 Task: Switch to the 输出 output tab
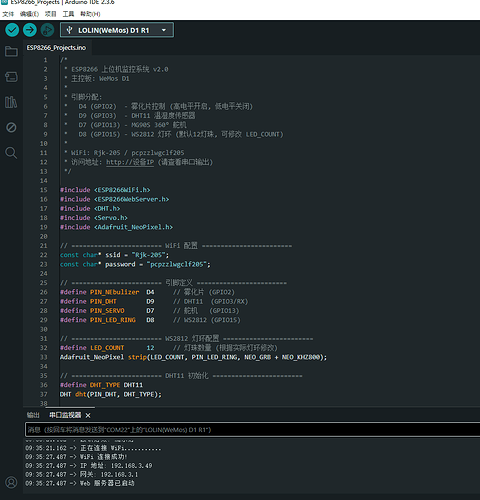point(33,415)
